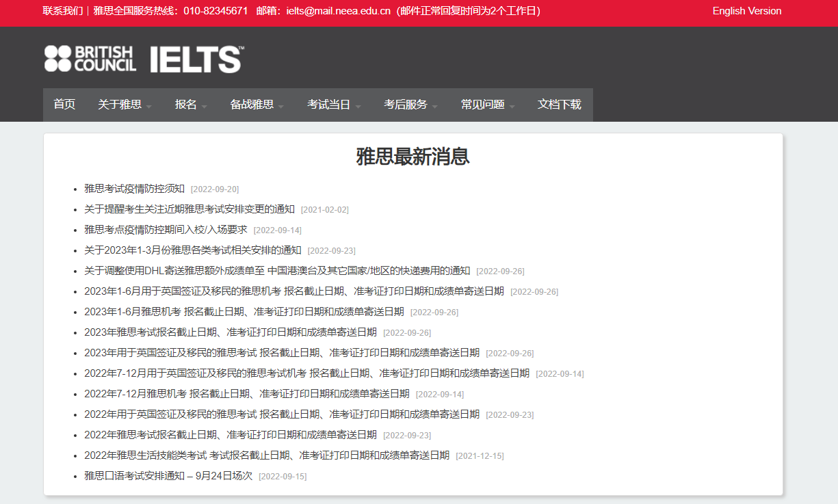The width and height of the screenshot is (838, 504).
Task: Click the ielts@mail.neea.edu.cn email address
Action: pos(338,11)
